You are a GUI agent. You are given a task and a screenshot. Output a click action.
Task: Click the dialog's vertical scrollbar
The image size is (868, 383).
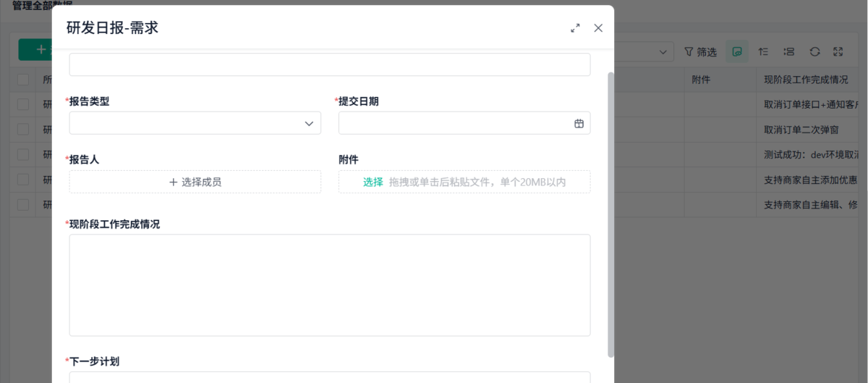pos(610,214)
